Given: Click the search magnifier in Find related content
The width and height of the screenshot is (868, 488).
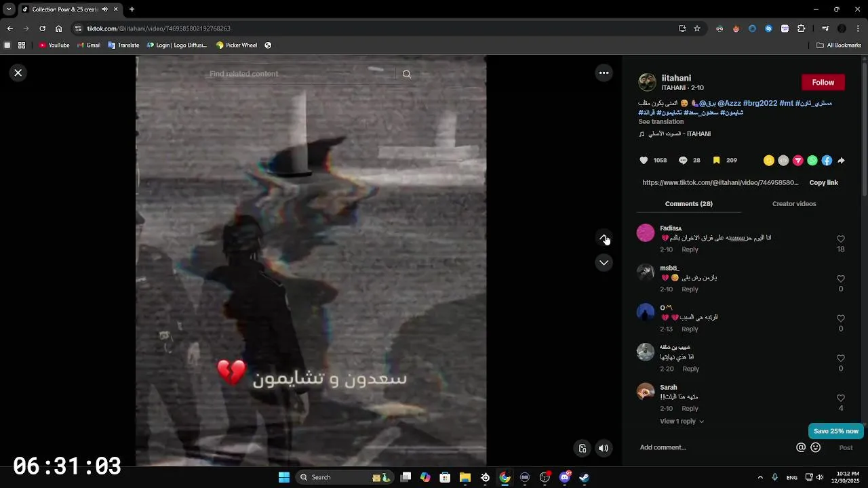Looking at the screenshot, I should pyautogui.click(x=407, y=74).
